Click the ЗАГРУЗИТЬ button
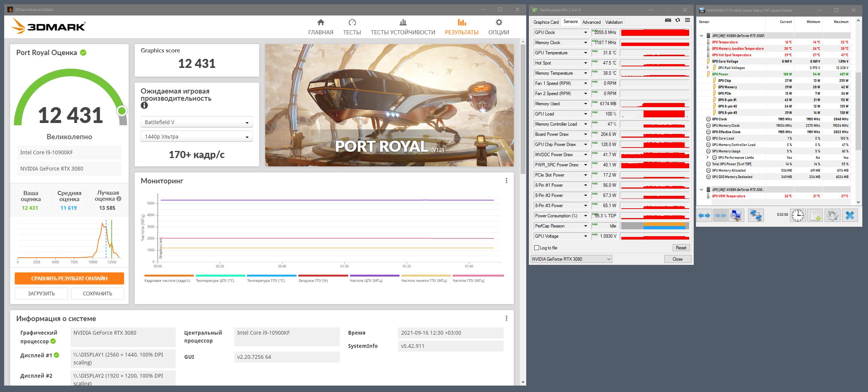This screenshot has height=392, width=868. coord(41,294)
